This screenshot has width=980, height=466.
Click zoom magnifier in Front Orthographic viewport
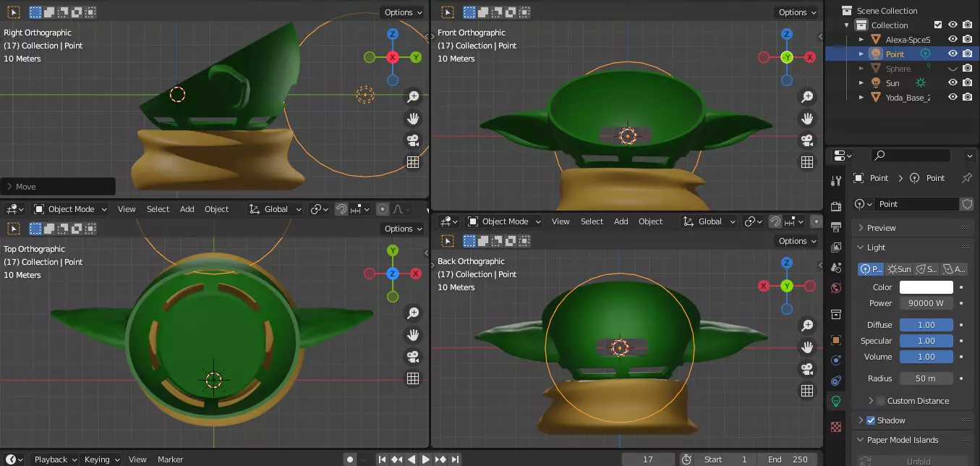[x=807, y=97]
